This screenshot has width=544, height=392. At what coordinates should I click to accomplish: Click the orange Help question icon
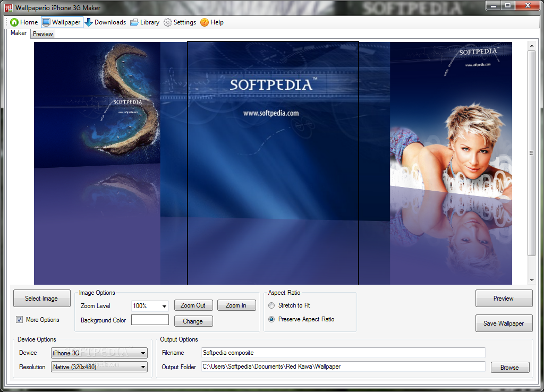click(205, 22)
